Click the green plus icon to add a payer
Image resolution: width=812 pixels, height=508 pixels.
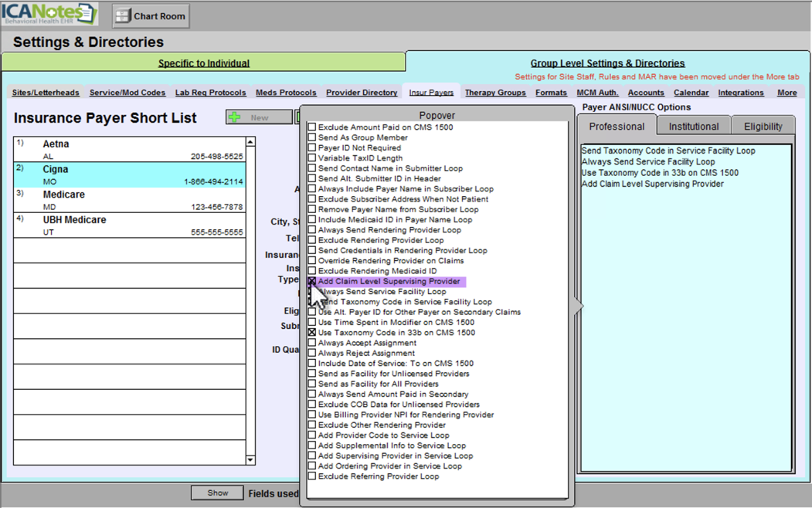pyautogui.click(x=233, y=117)
